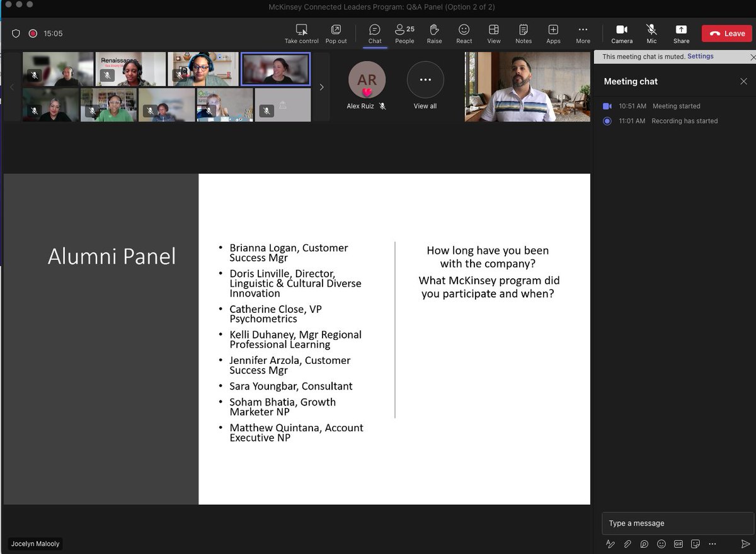Click the Soham Bhatia slide bullet
756x554 pixels.
pyautogui.click(x=282, y=407)
